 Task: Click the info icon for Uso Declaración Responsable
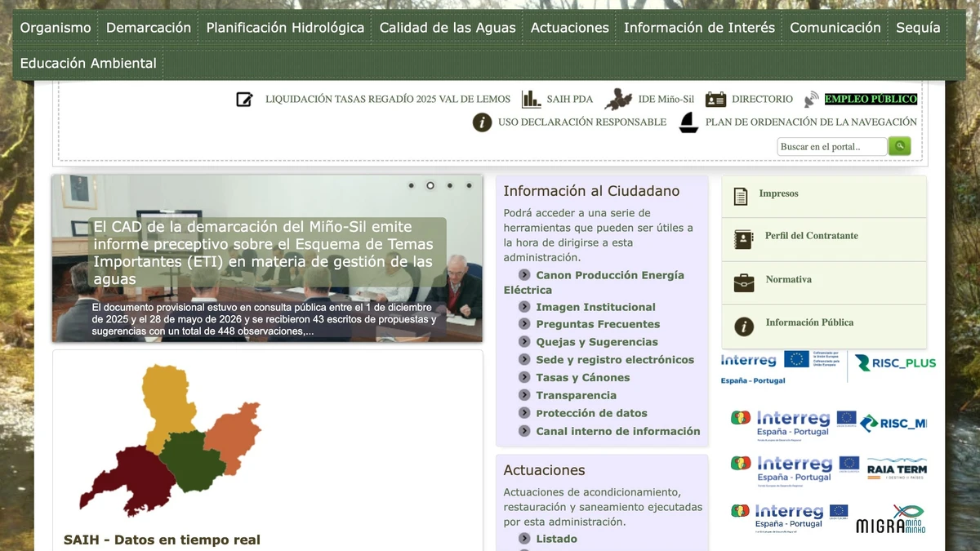coord(482,122)
